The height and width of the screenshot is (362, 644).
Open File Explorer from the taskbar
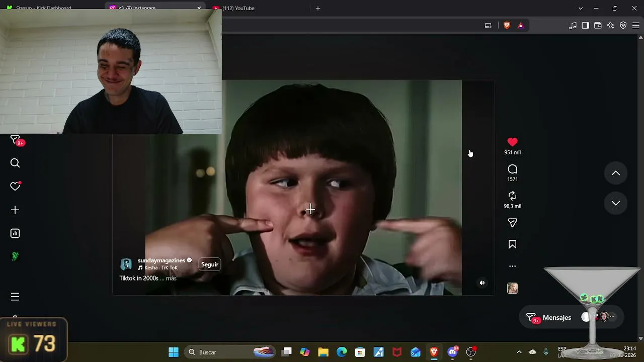pyautogui.click(x=323, y=352)
